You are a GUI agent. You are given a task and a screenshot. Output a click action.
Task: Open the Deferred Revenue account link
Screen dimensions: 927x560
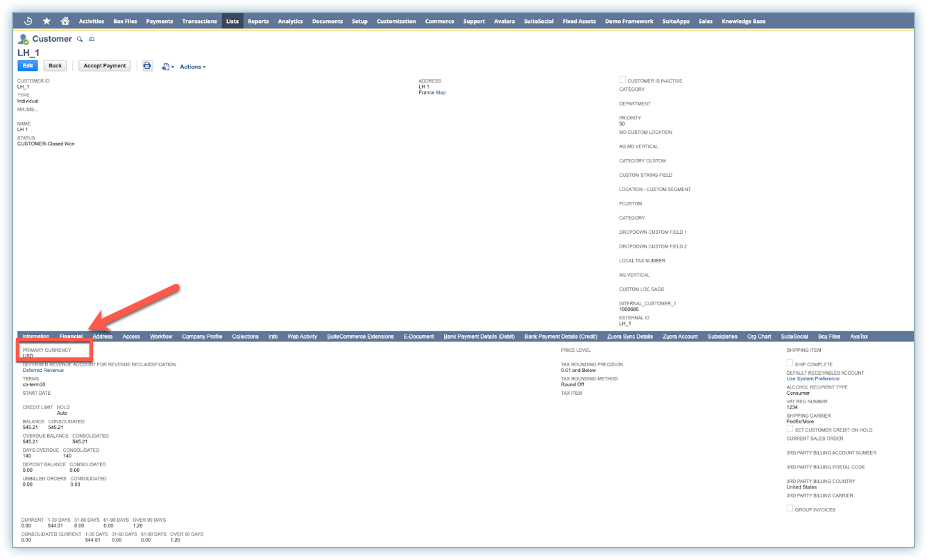click(43, 371)
